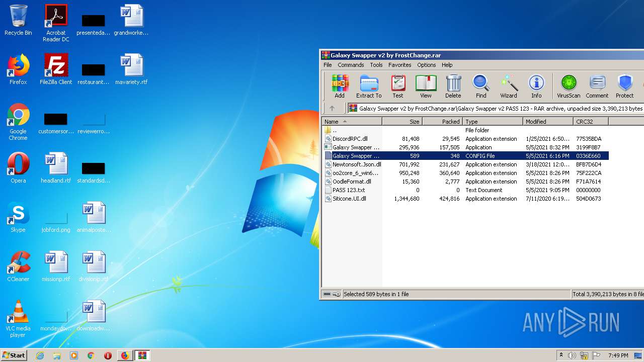The width and height of the screenshot is (644, 362).
Task: Select Opera desktop shortcut
Action: pyautogui.click(x=18, y=168)
